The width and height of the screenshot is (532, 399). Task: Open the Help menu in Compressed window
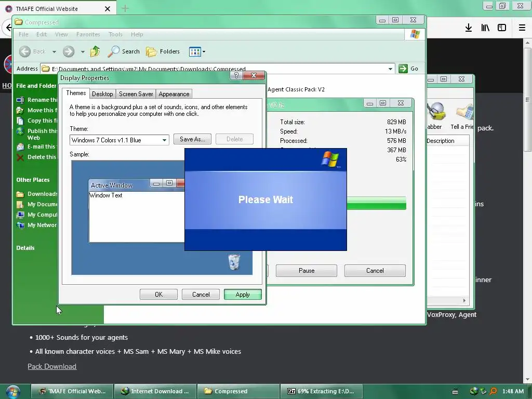tap(137, 34)
